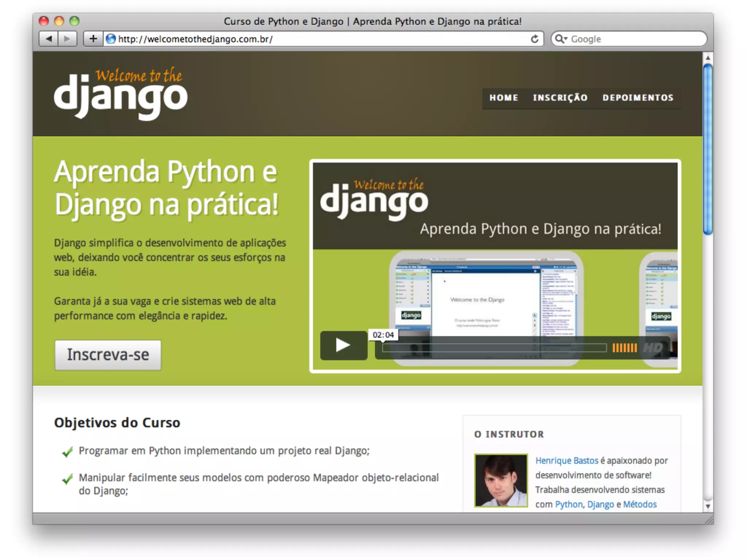This screenshot has height=560, width=747.
Task: Open the Henrique Bastos link
Action: (566, 460)
